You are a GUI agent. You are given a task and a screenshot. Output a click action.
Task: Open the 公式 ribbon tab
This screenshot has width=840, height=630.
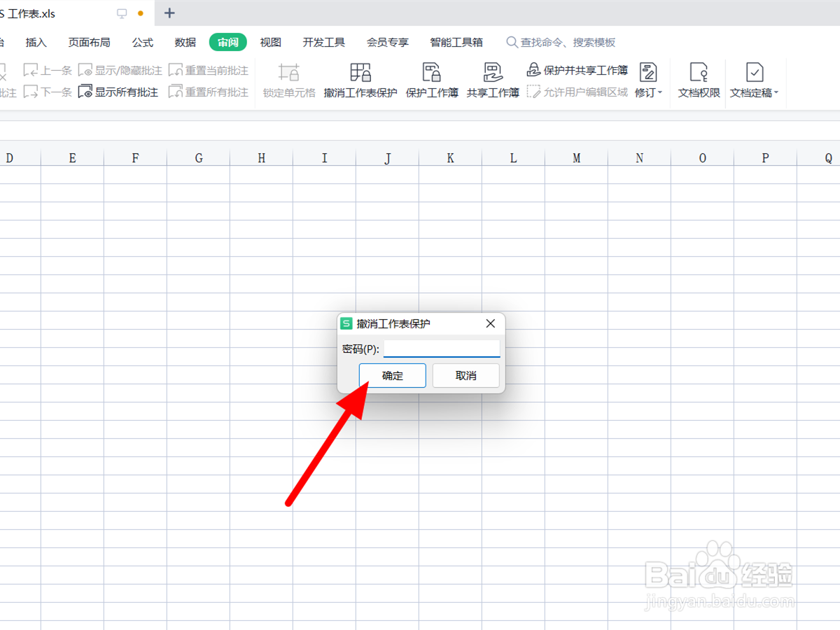(x=143, y=42)
